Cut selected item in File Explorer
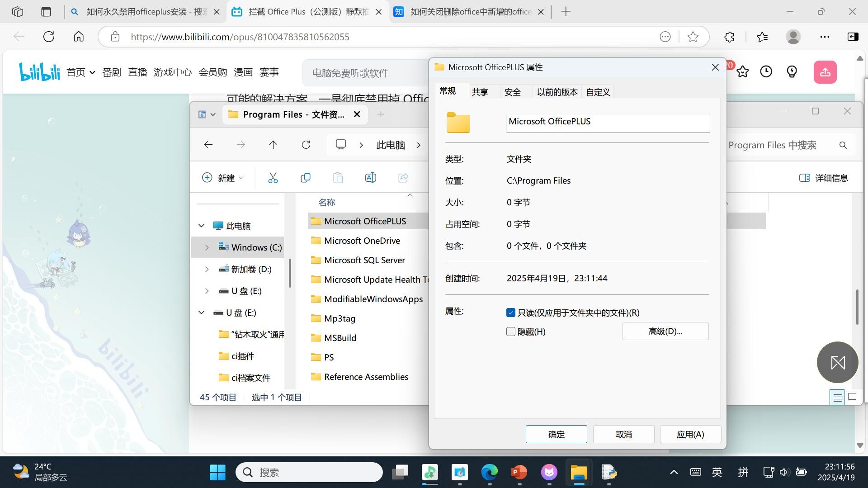Image resolution: width=868 pixels, height=488 pixels. [x=273, y=178]
